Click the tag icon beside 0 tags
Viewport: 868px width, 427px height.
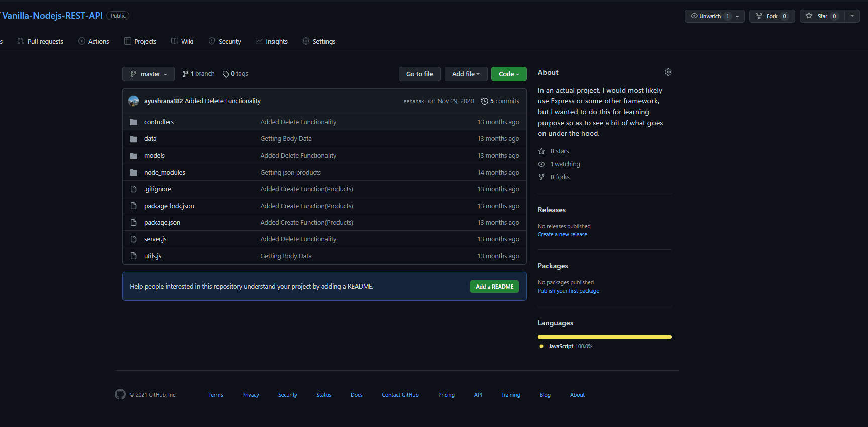click(x=226, y=74)
